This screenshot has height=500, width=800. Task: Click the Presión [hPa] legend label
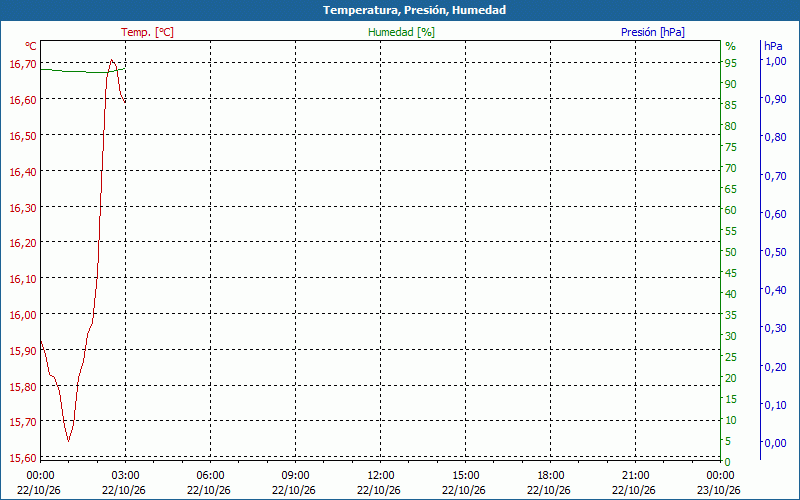(653, 32)
